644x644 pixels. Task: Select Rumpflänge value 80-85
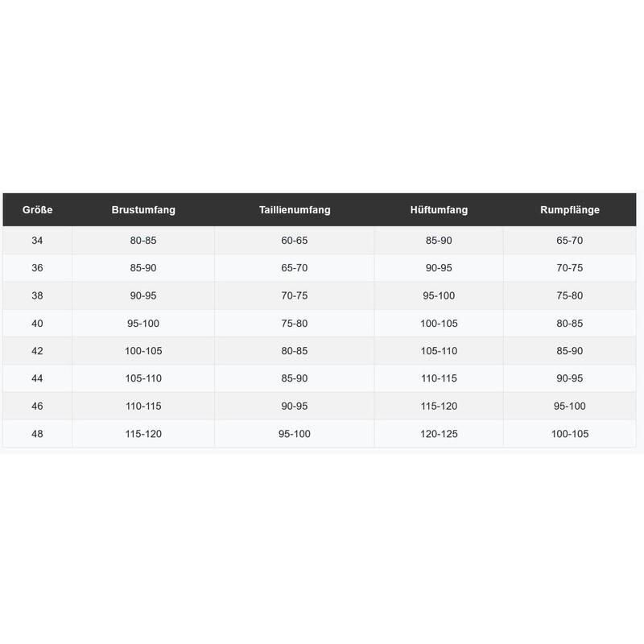tap(570, 324)
